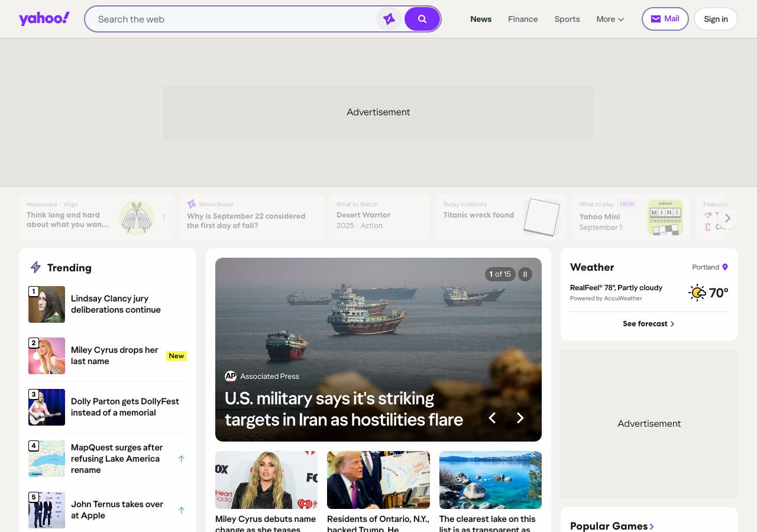Go to the Sports section
Image resolution: width=757 pixels, height=532 pixels.
pyautogui.click(x=567, y=19)
